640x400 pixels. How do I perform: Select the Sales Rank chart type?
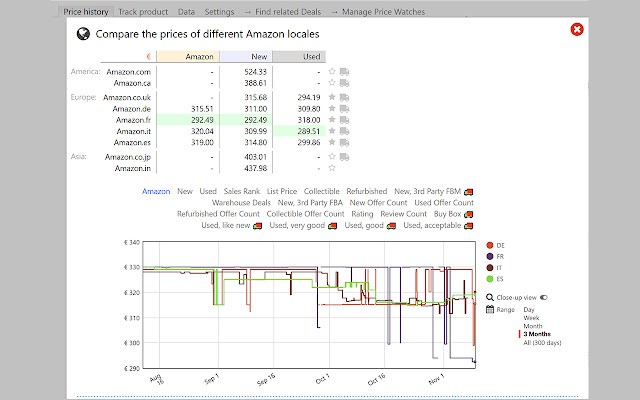pos(242,191)
